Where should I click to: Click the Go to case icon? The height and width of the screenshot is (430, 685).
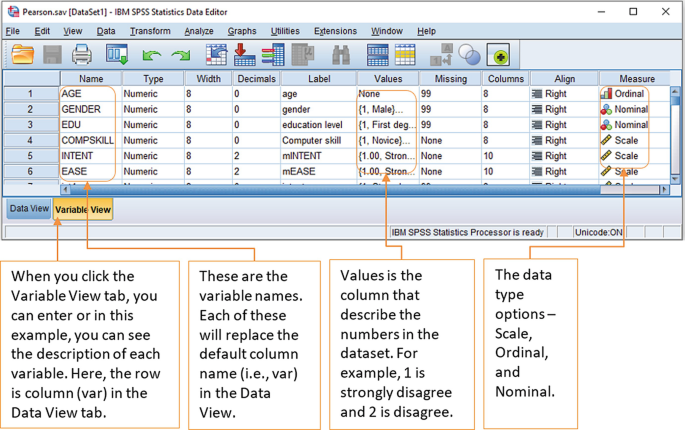(216, 54)
